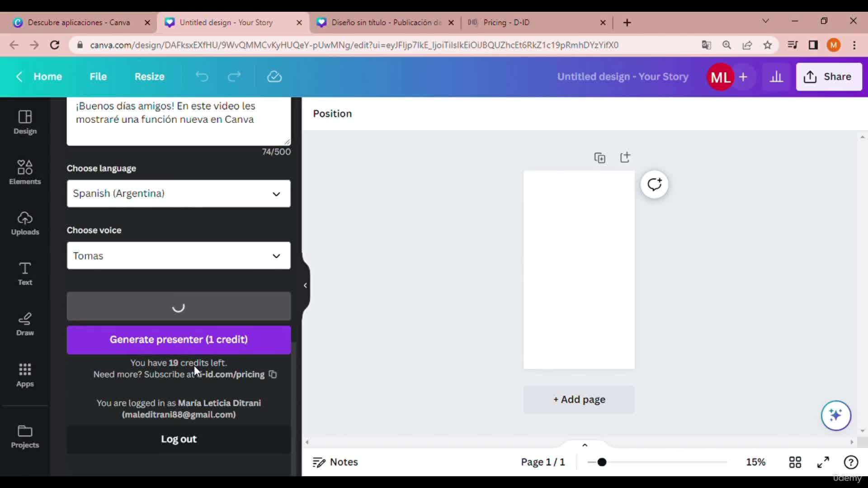Add a comment to the page
Image resolution: width=868 pixels, height=488 pixels.
coord(654,184)
